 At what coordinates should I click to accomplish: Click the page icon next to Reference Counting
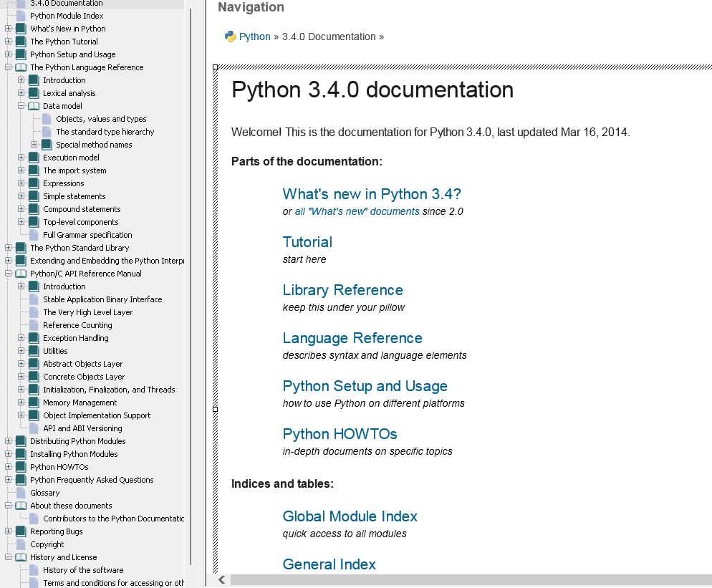coord(34,325)
